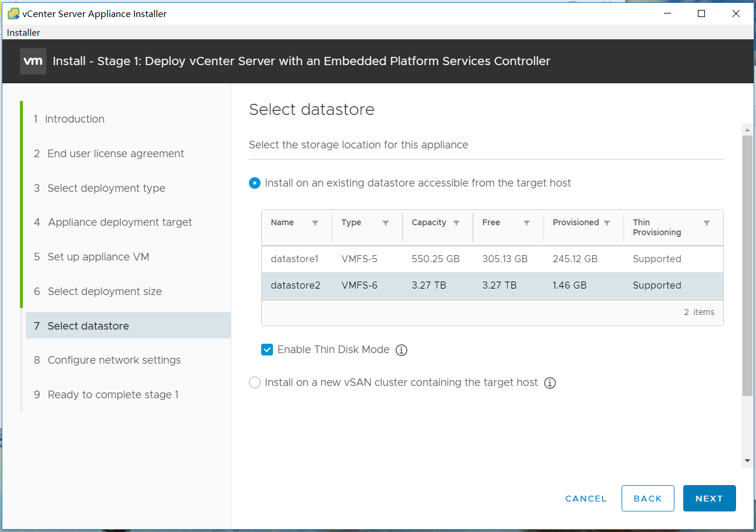Uncheck Enable Thin Disk Mode checkbox

(267, 350)
